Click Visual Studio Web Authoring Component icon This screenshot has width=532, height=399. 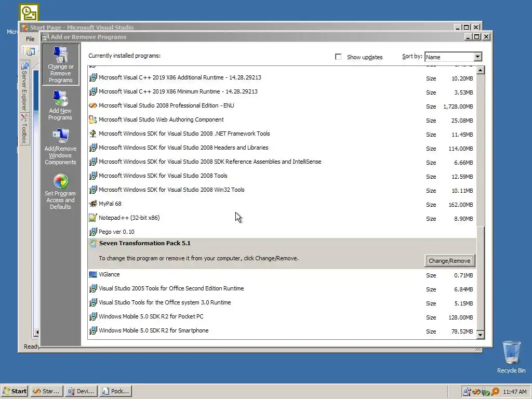[92, 119]
